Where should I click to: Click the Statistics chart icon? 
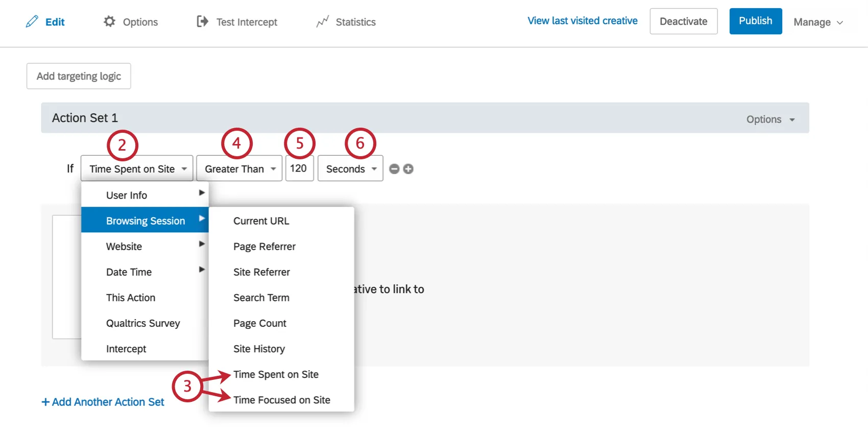coord(322,21)
